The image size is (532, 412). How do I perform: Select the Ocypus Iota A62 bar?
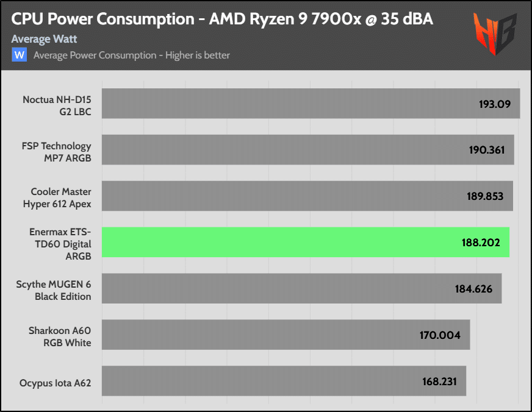(284, 381)
